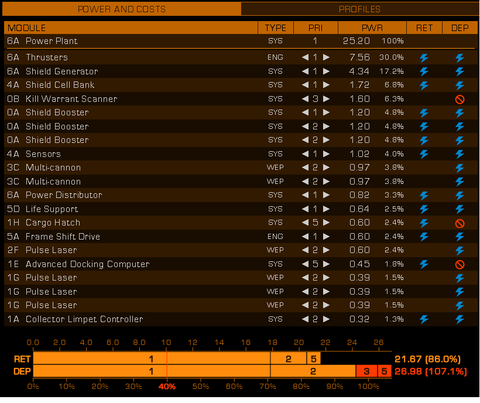Select the Life Support module name
480x403 pixels.
coord(52,209)
